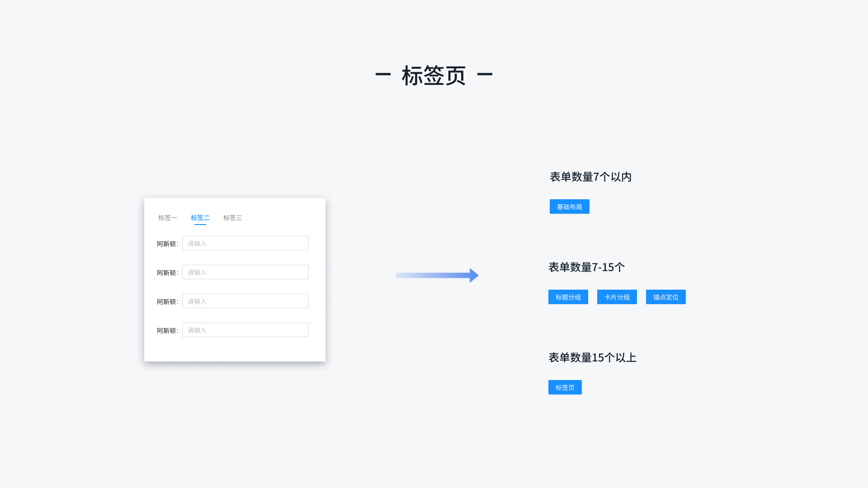The width and height of the screenshot is (868, 488).
Task: Click the blue gradient arrow
Action: click(437, 275)
